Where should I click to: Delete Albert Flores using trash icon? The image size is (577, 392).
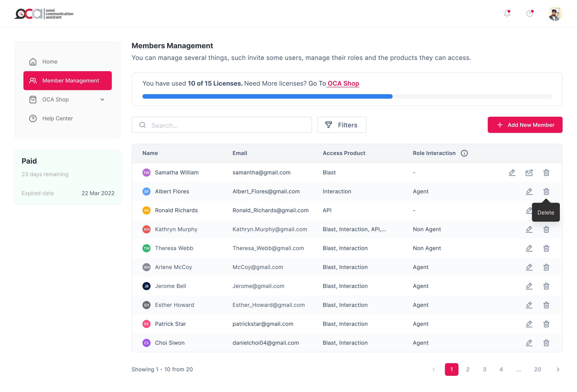click(x=546, y=191)
